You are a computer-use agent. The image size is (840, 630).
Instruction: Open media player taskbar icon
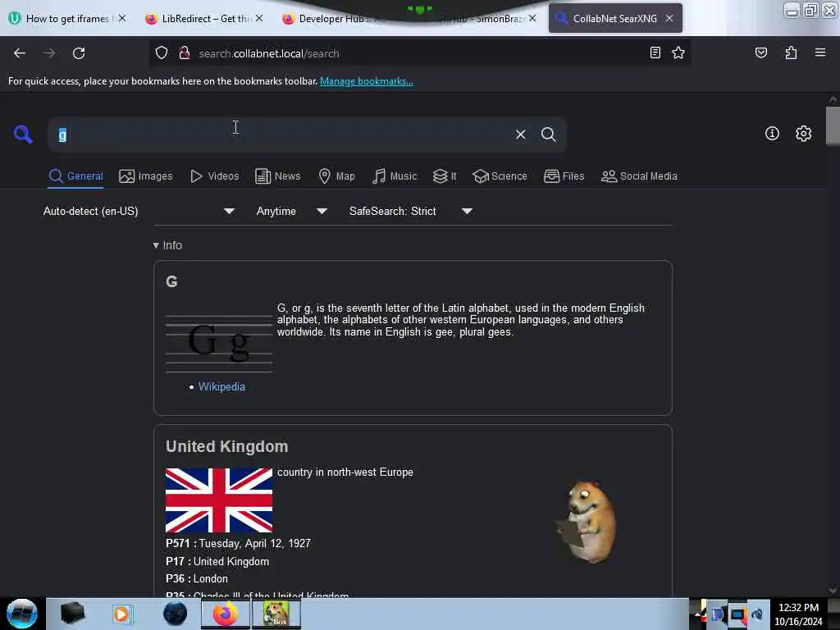point(121,614)
